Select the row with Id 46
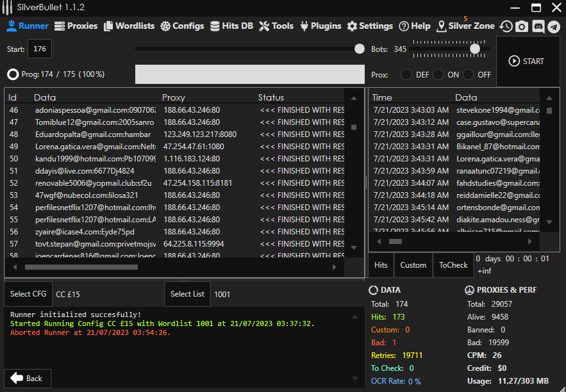The height and width of the screenshot is (392, 566). tap(175, 110)
